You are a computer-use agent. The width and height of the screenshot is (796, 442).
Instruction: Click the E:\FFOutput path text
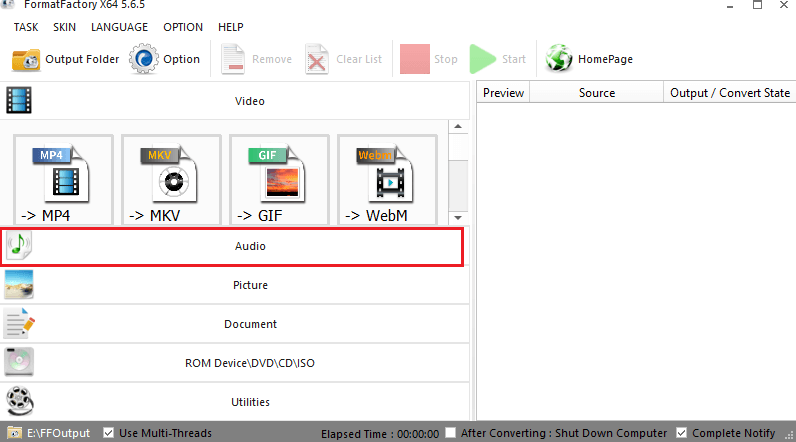(x=58, y=433)
